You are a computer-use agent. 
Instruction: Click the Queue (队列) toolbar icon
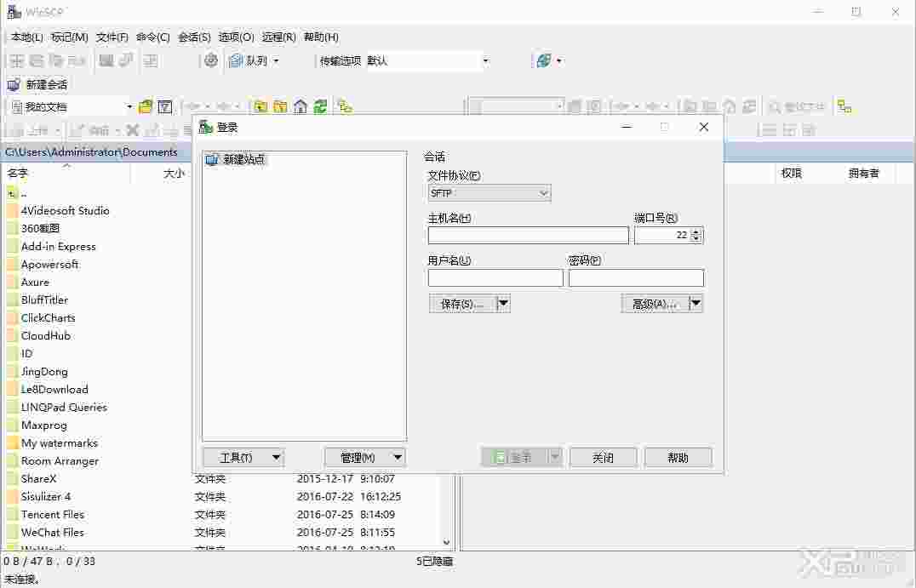236,60
